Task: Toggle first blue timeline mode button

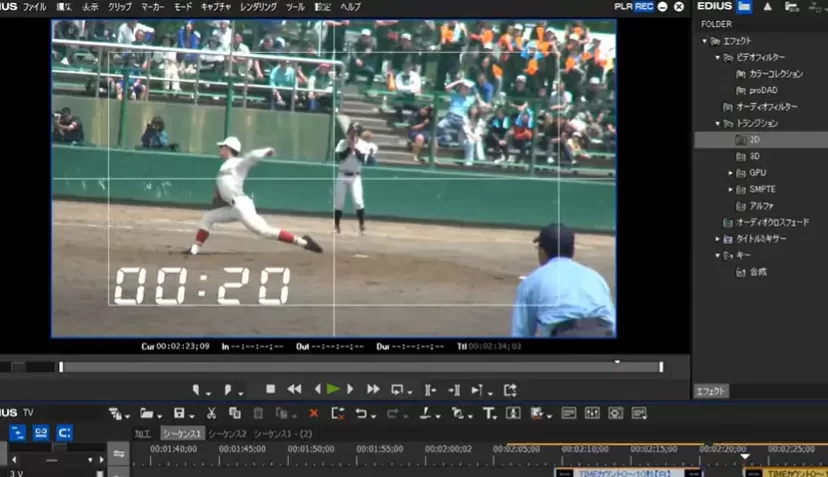Action: point(18,433)
